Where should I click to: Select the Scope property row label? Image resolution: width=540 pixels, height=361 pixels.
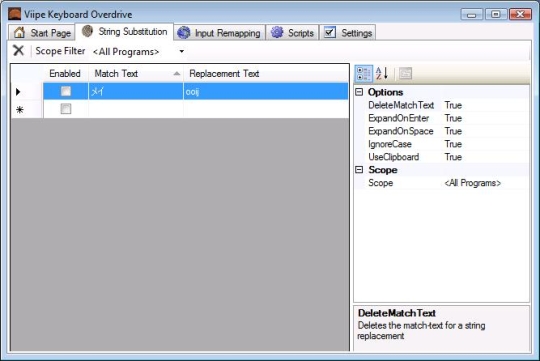pyautogui.click(x=381, y=183)
